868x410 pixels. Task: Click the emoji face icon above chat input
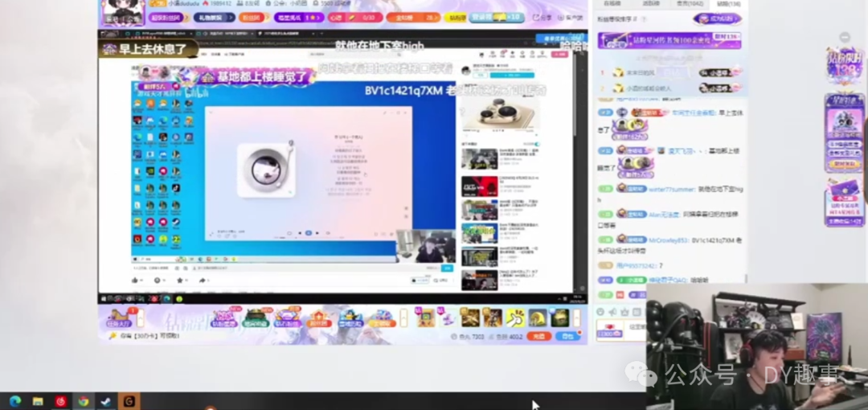[x=602, y=311]
